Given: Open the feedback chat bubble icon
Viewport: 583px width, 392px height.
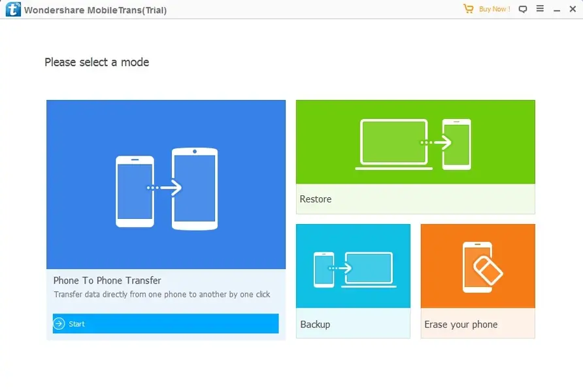Looking at the screenshot, I should tap(523, 9).
